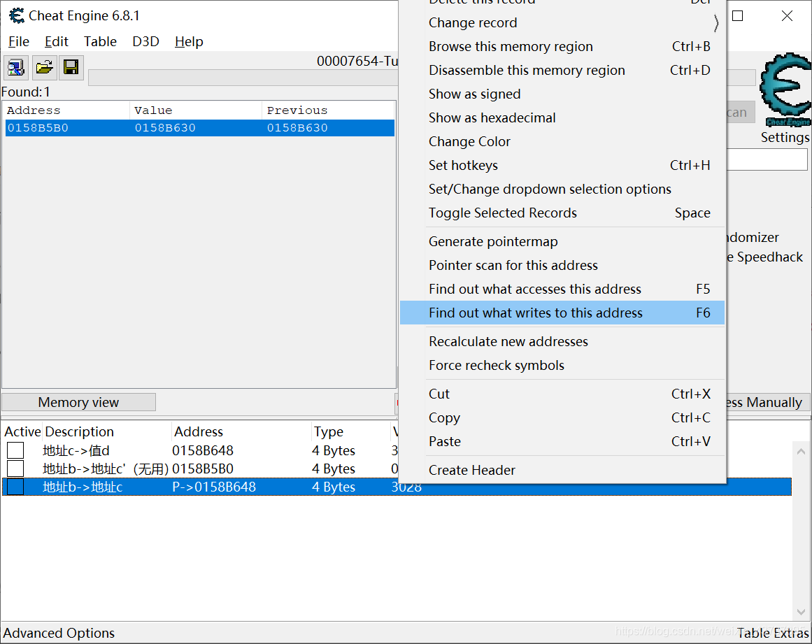Choose Show as hexadecimal
Viewport: 812px width, 644px height.
562,118
